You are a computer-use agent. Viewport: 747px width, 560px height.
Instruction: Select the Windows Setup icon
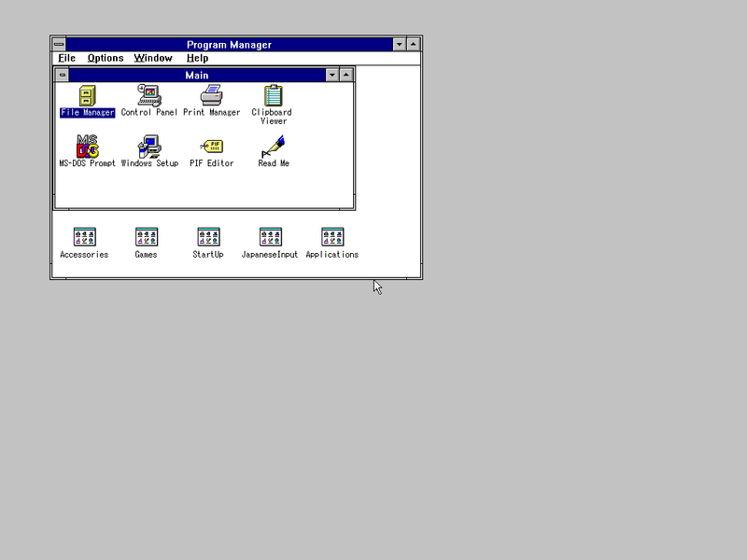tap(149, 147)
